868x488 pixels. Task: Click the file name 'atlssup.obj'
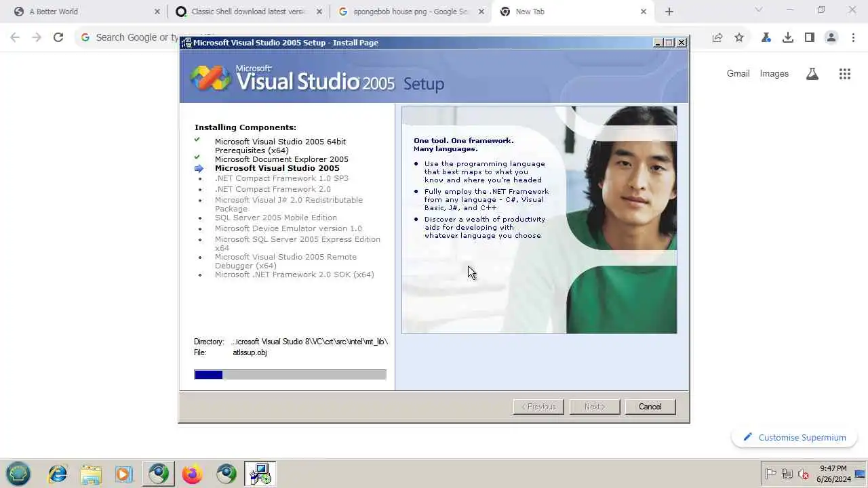(250, 352)
